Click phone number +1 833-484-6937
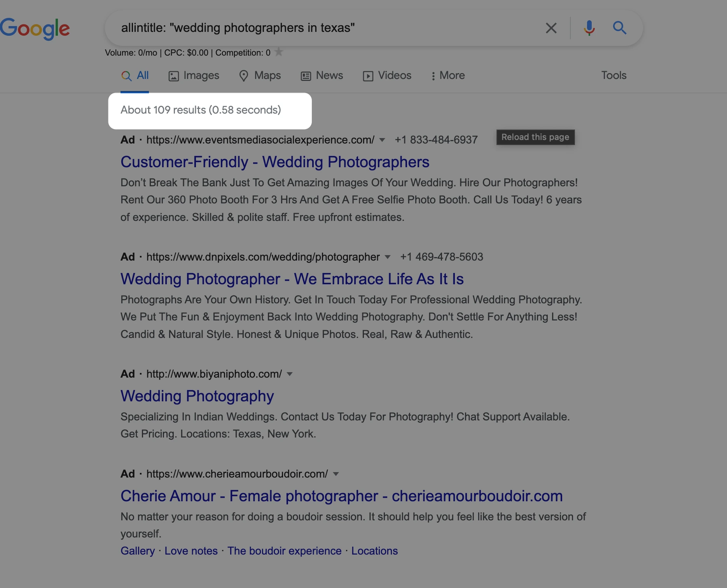727x588 pixels. click(x=436, y=140)
